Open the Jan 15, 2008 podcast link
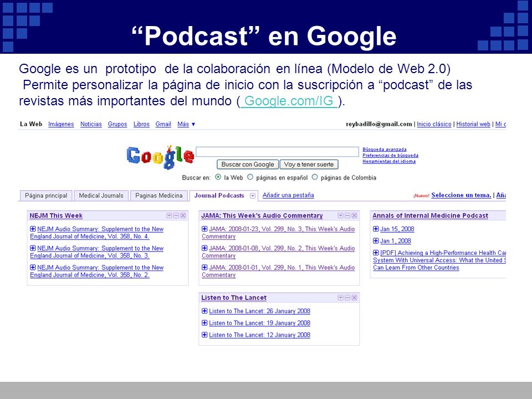The image size is (532, 399). pos(397,229)
